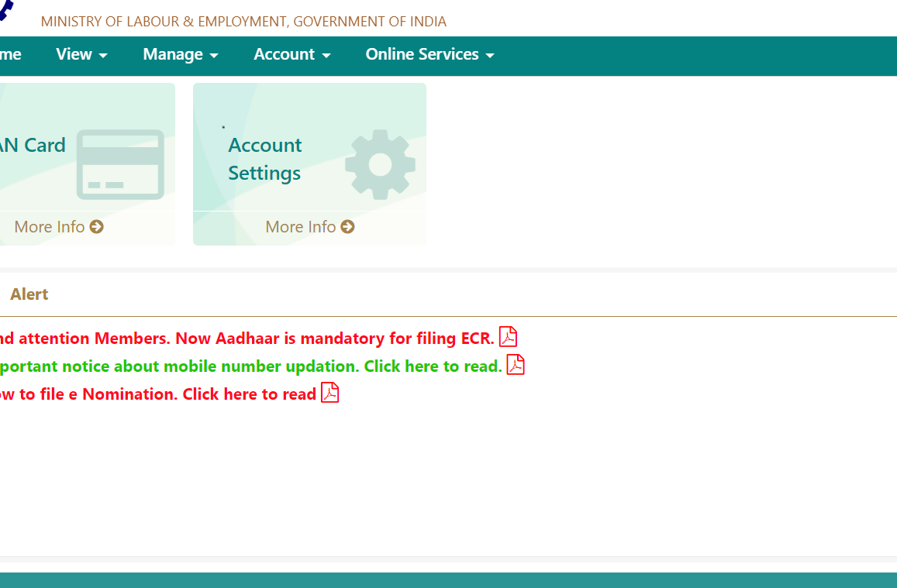The height and width of the screenshot is (588, 897).
Task: Expand the Online Services menu
Action: click(430, 54)
